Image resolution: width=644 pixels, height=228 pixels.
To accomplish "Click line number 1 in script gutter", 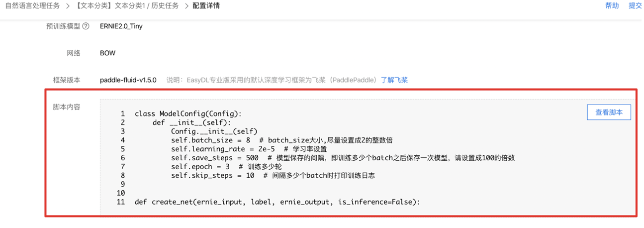I will pyautogui.click(x=123, y=114).
